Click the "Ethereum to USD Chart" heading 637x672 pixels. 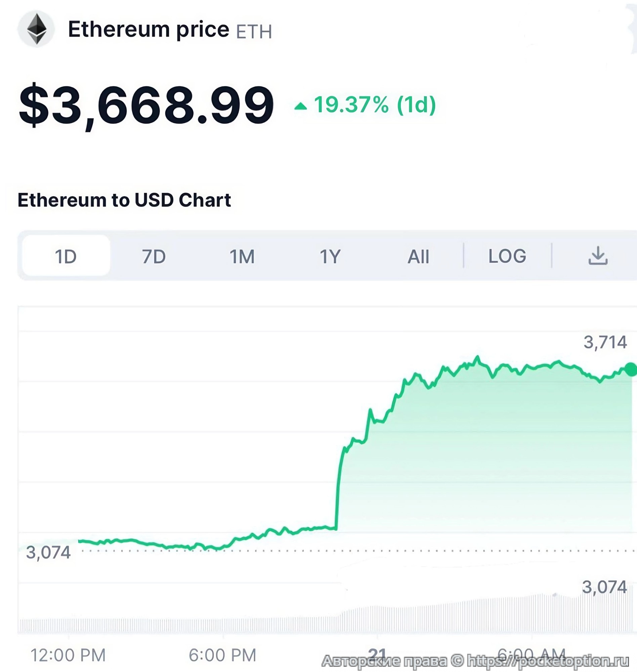tap(124, 200)
